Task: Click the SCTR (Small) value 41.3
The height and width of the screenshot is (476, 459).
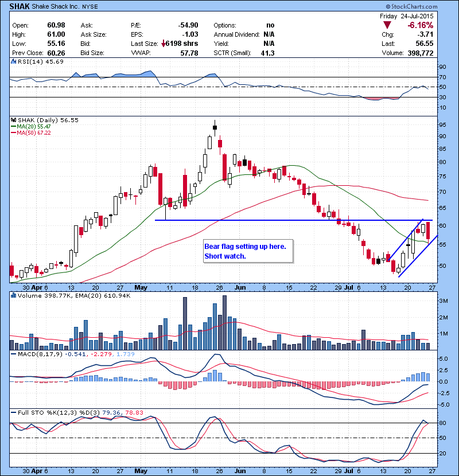Action: pyautogui.click(x=267, y=53)
